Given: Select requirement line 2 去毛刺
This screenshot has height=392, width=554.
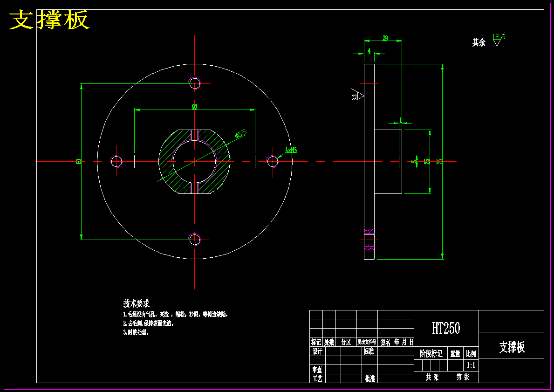Looking at the screenshot, I should coord(149,323).
